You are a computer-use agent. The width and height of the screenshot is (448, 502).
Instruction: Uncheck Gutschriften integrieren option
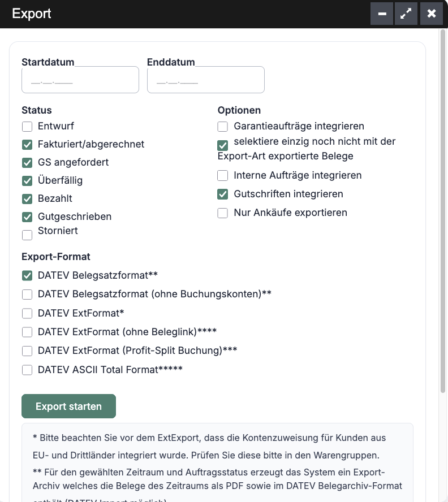pyautogui.click(x=223, y=194)
